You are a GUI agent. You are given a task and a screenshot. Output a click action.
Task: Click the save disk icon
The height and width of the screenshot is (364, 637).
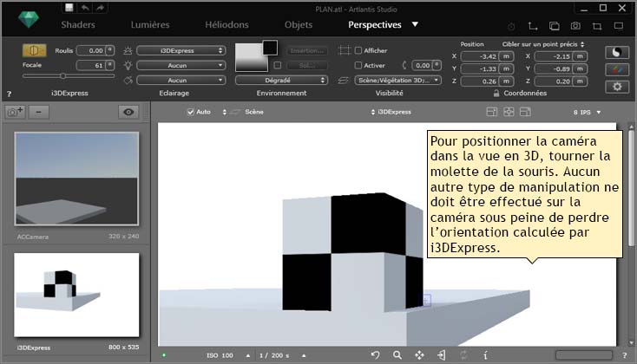69,8
